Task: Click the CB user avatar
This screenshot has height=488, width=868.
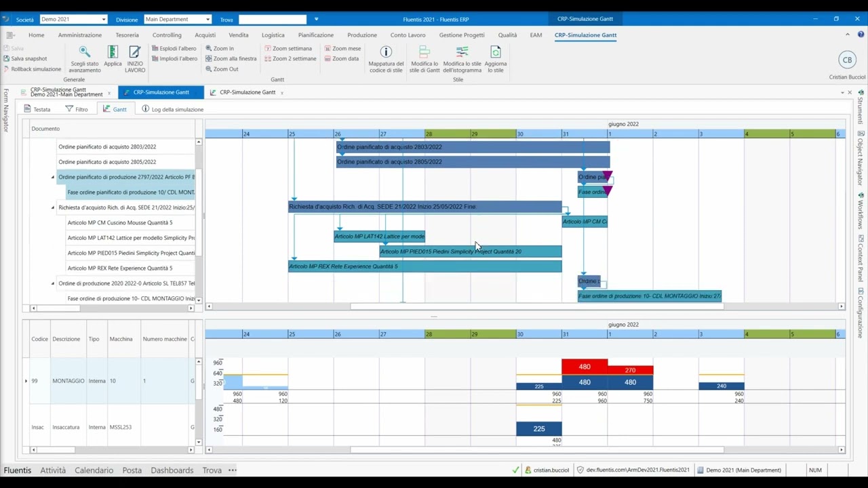Action: coord(847,60)
